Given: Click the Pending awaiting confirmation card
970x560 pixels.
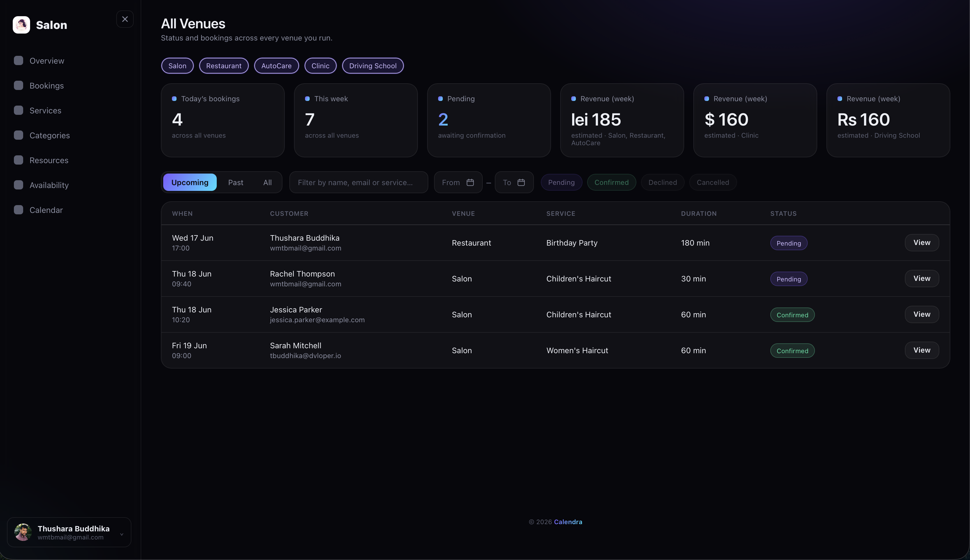Looking at the screenshot, I should click(x=489, y=120).
